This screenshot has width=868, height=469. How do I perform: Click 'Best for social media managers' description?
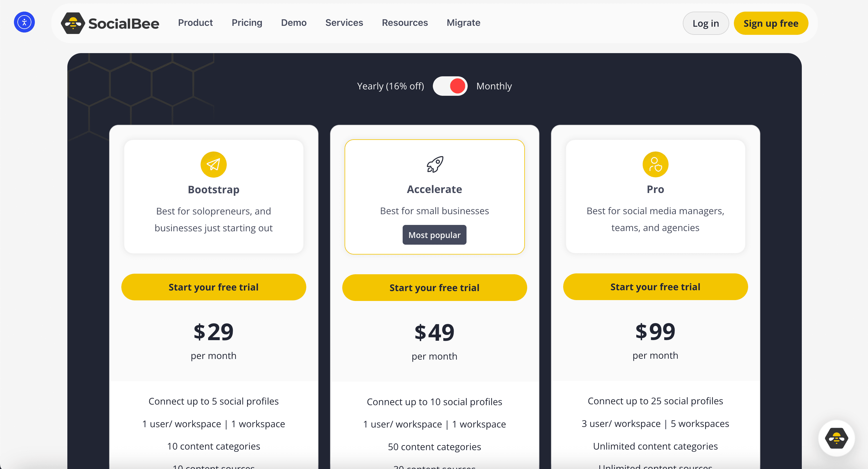coord(655,219)
